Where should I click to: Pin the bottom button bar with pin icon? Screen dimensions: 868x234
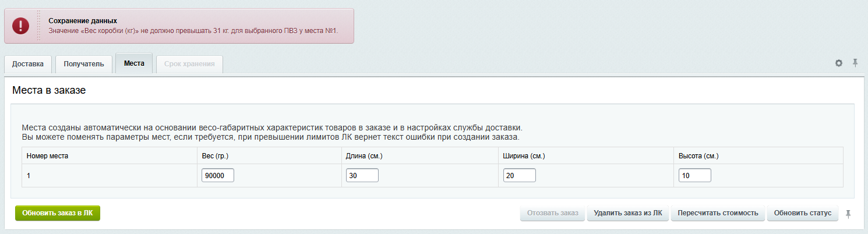click(848, 214)
